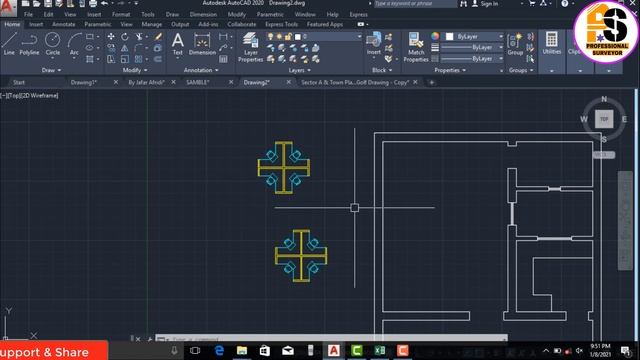Choose the Move command icon
Viewport: 640px width, 360px height.
point(111,37)
